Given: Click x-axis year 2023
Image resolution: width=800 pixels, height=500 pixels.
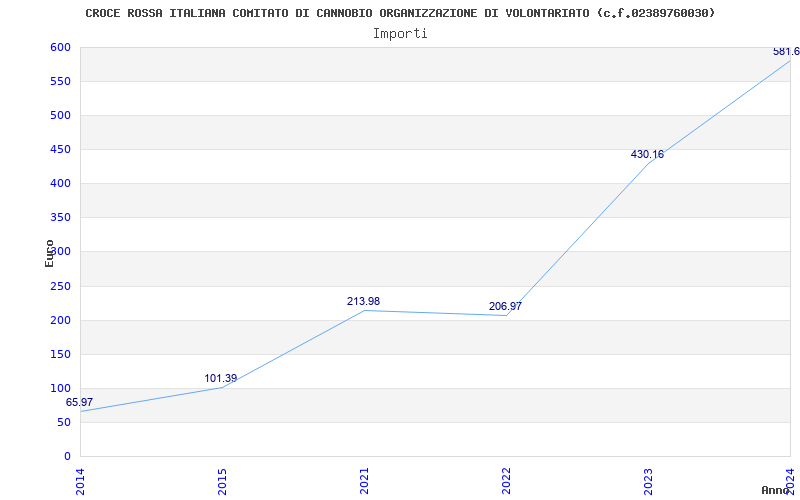Looking at the screenshot, I should 648,482.
